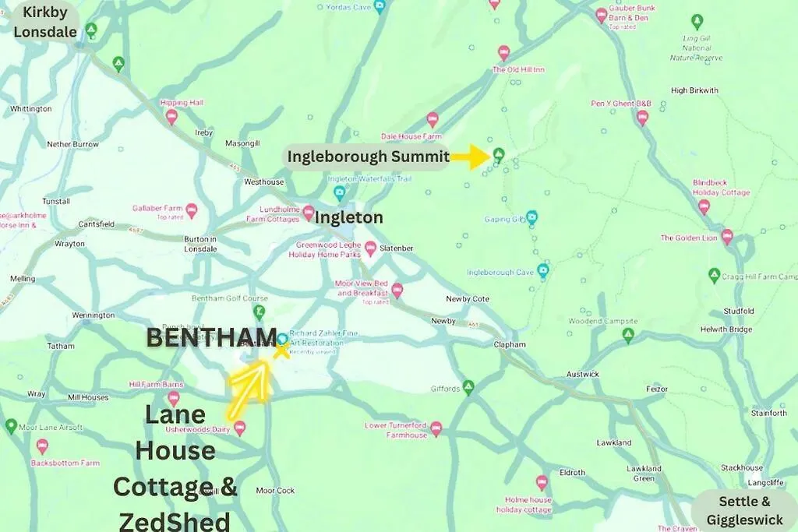Open the Ingleborough Cave attraction marker

(x=543, y=270)
